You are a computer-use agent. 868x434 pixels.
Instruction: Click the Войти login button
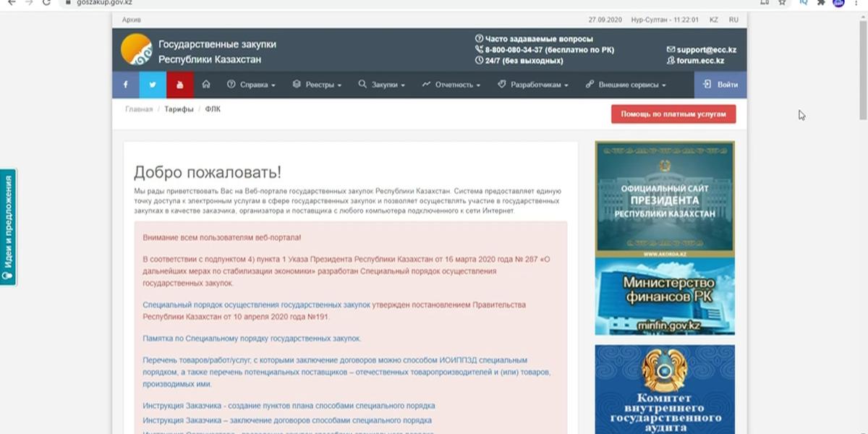tap(720, 85)
